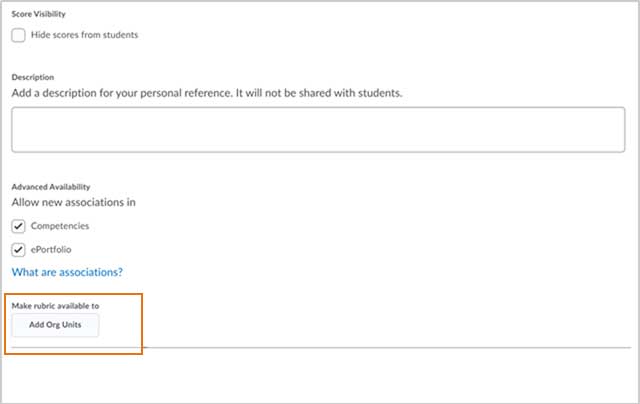
Task: Uncheck the ePortfolio checkbox
Action: coord(18,250)
